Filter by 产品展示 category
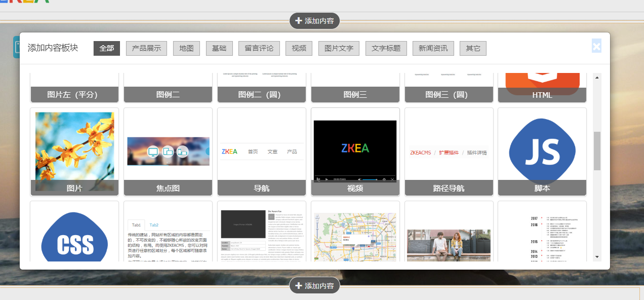The height and width of the screenshot is (300, 644). click(146, 49)
